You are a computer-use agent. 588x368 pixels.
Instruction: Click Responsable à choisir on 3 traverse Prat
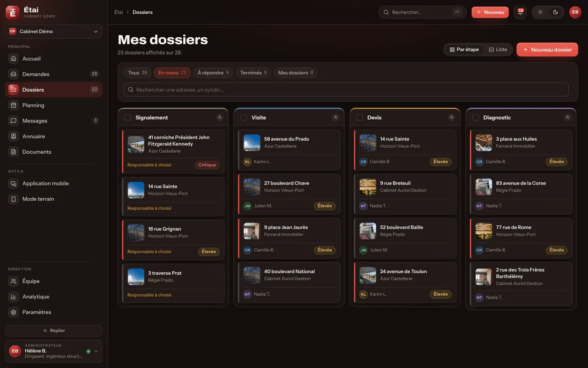coord(149,295)
